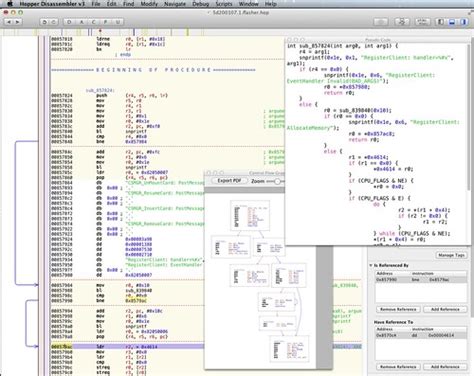Open the control flow graph toolbar icon
This screenshot has height=376, width=474.
402,22
